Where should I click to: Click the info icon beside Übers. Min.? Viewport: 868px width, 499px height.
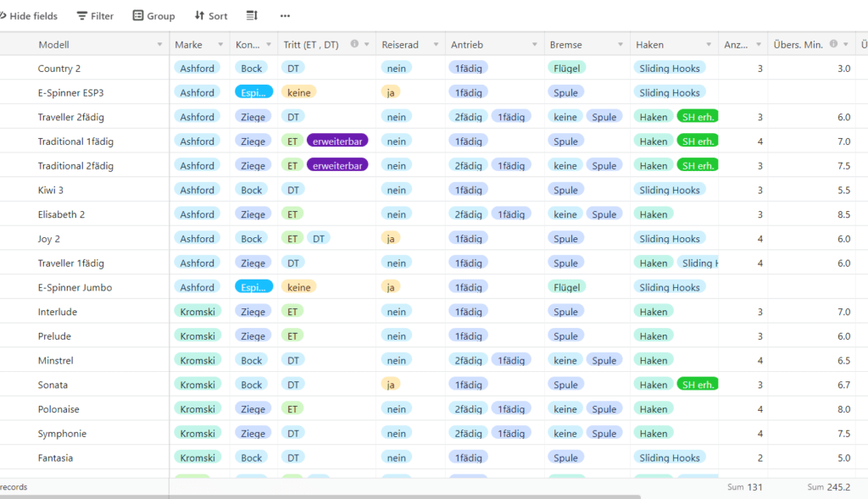[x=833, y=44]
